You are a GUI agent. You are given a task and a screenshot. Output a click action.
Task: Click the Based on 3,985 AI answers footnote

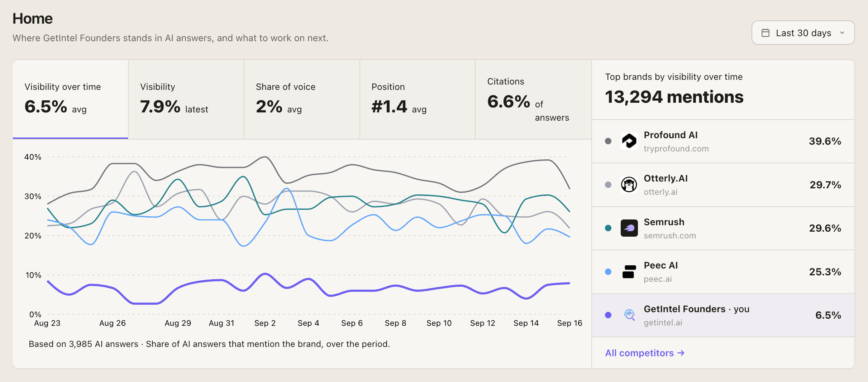pos(209,344)
